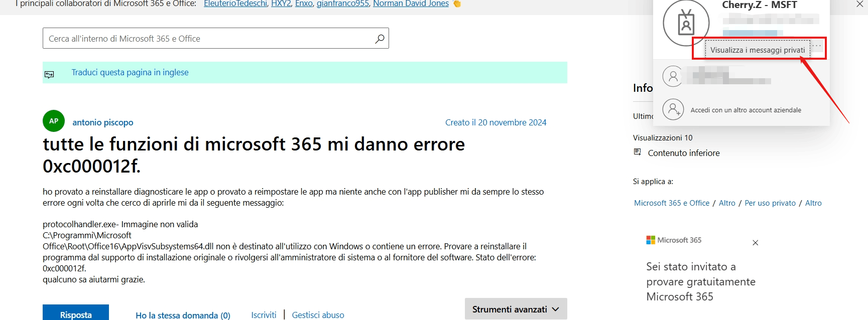The image size is (868, 320).
Task: Click the first Altro category link
Action: 727,203
